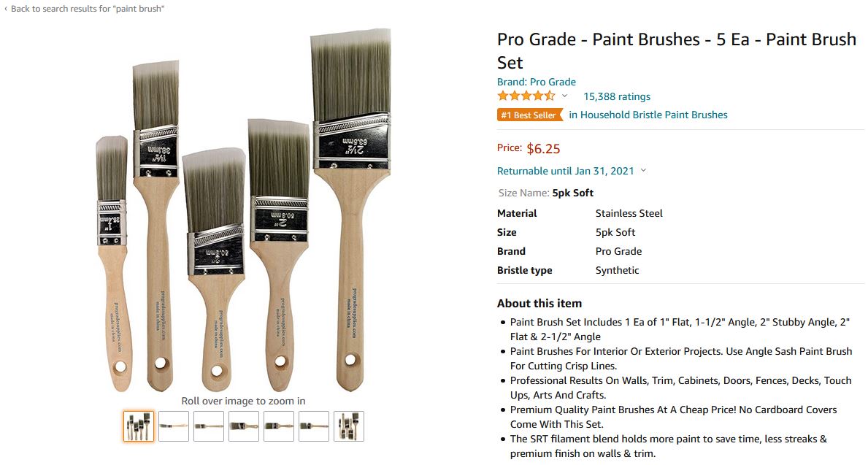The image size is (868, 465).
Task: Select the last thumbnail of grouped brushes
Action: click(349, 426)
